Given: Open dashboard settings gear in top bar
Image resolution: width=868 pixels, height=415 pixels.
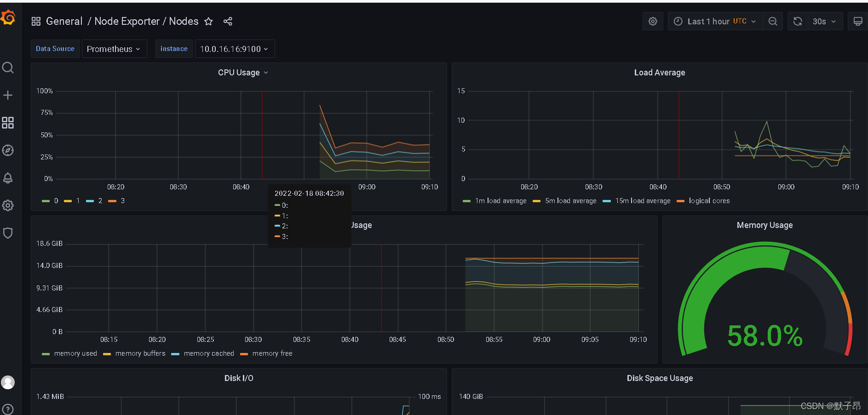Looking at the screenshot, I should pos(653,21).
